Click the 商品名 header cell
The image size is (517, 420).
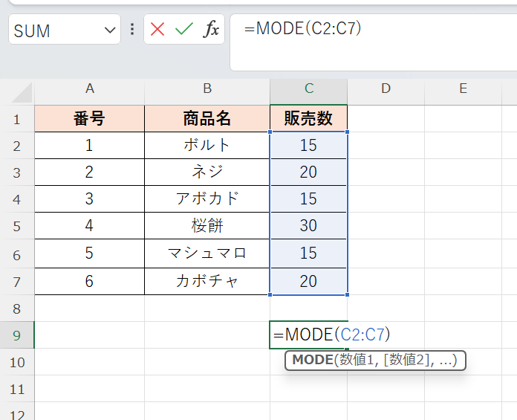(x=207, y=119)
